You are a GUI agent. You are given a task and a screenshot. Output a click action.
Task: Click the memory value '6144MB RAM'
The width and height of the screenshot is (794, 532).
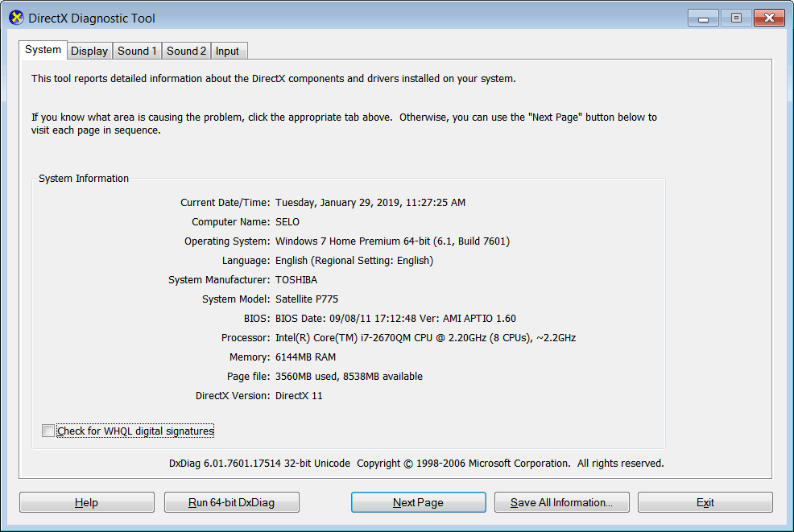coord(305,357)
